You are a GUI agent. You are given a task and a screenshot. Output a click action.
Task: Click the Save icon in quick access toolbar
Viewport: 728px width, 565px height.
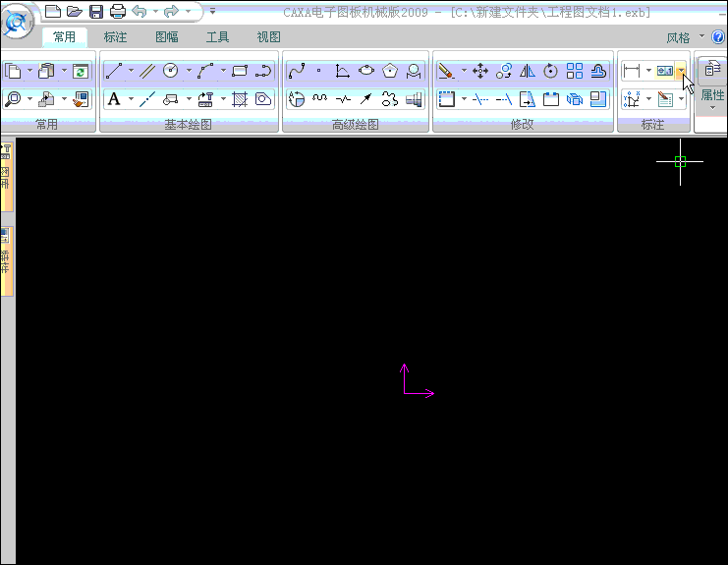click(x=96, y=12)
